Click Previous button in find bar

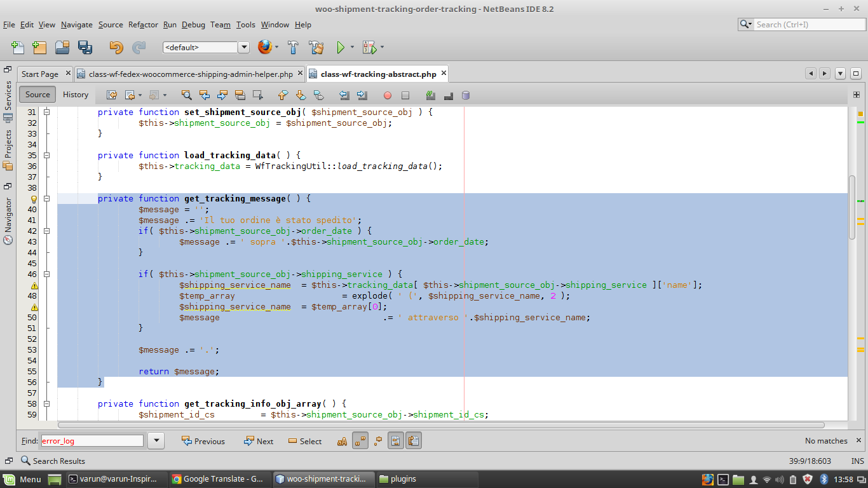coord(203,441)
